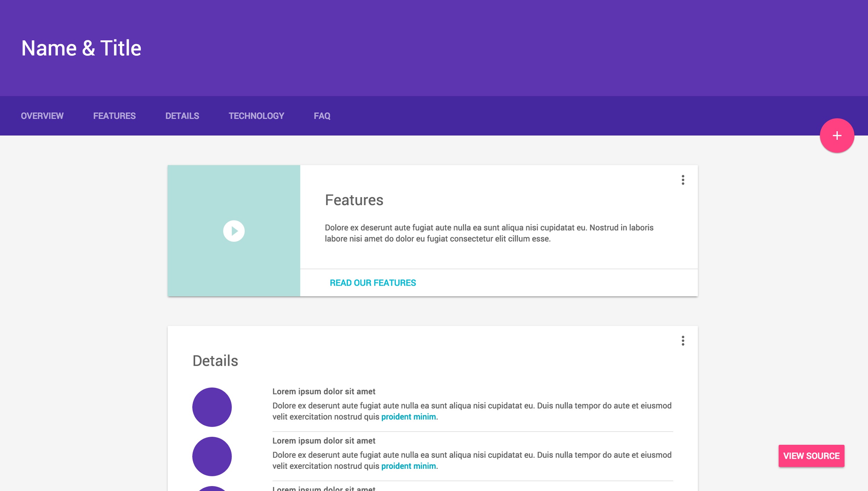The image size is (868, 491).
Task: Click the second purple avatar circle
Action: pyautogui.click(x=212, y=456)
